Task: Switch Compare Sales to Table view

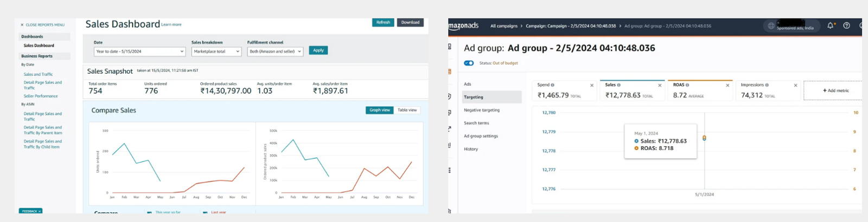Action: click(x=407, y=110)
